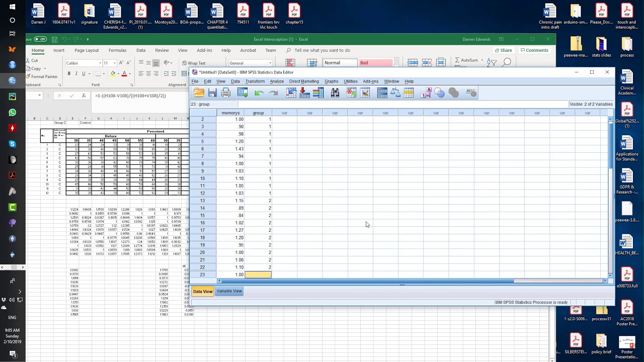Open the Calibri font name dropdown

[x=100, y=63]
